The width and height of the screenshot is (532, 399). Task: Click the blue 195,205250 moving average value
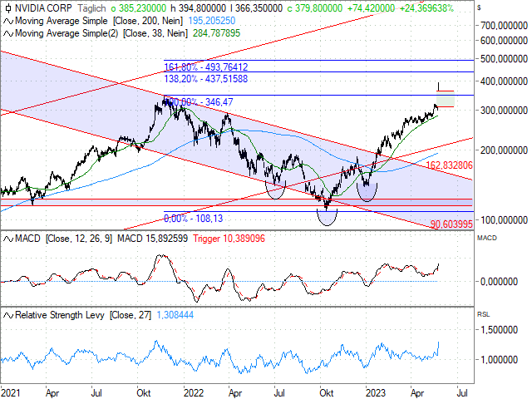(212, 21)
